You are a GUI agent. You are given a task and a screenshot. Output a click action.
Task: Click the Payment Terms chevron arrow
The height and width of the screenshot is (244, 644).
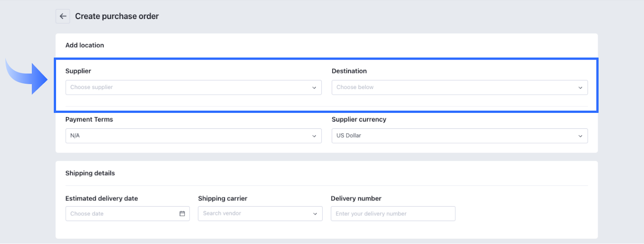point(314,136)
